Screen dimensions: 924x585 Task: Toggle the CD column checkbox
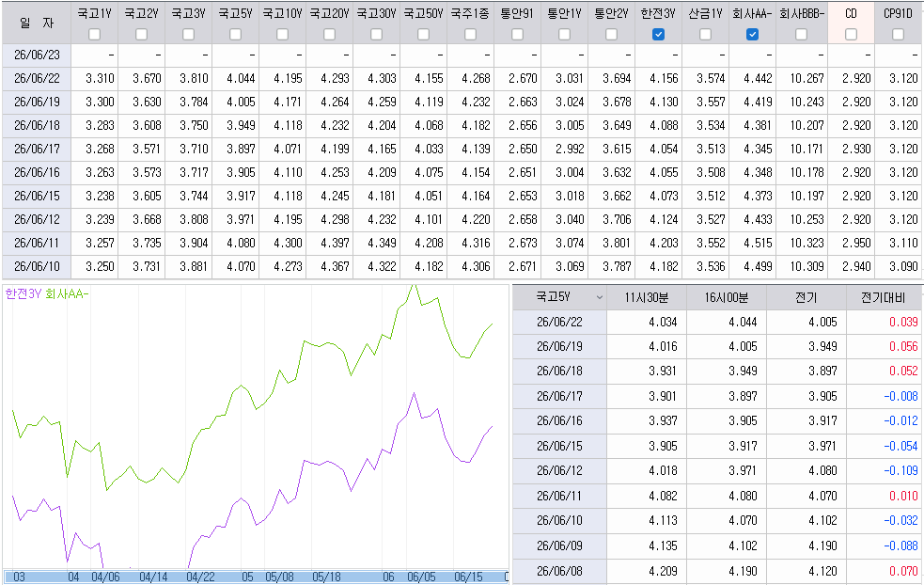pos(851,35)
